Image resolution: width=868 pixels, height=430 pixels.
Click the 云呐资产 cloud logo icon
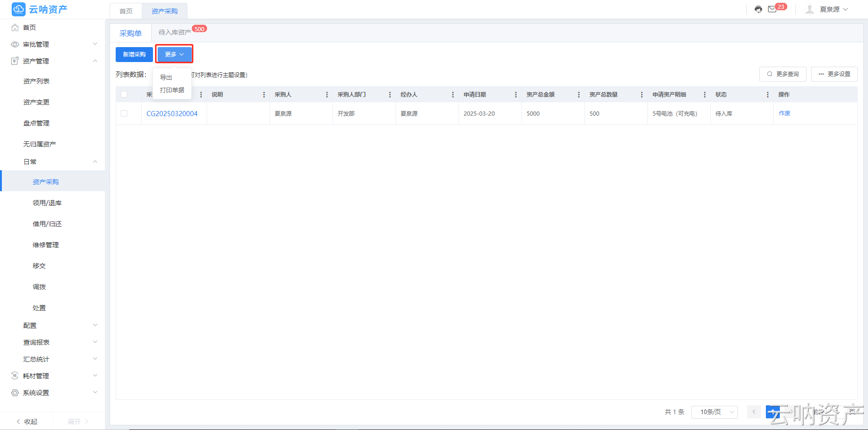[x=18, y=9]
